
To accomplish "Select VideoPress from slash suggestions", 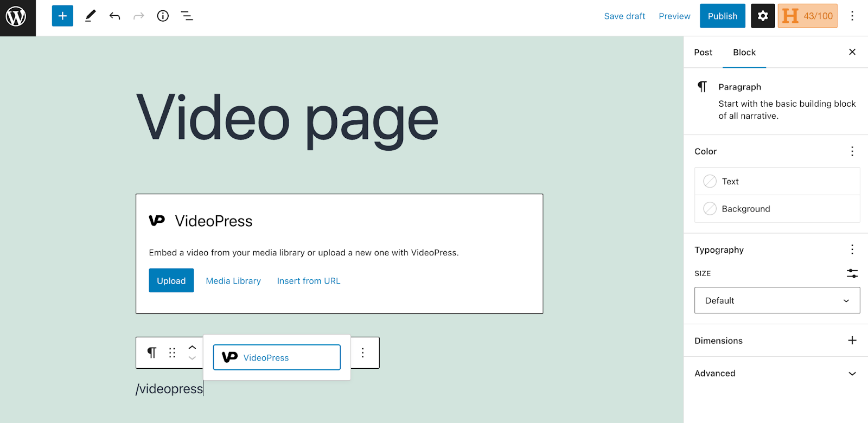I will pyautogui.click(x=277, y=357).
